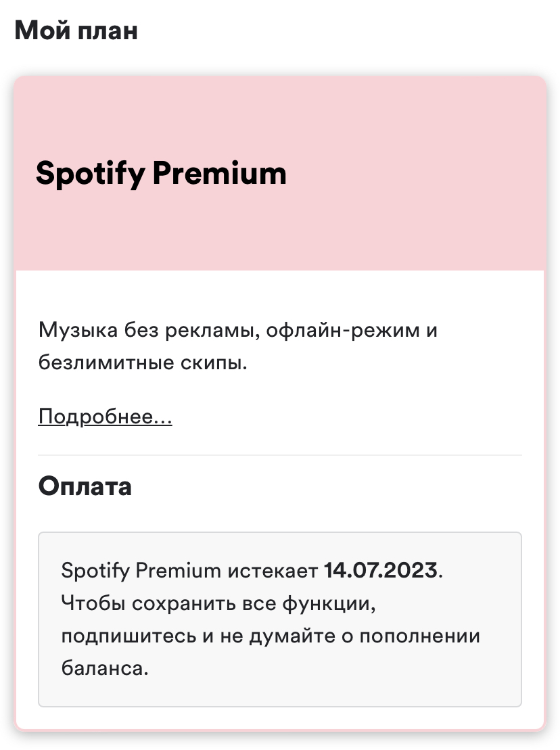The image size is (560, 750).
Task: Click the phrase Spotify Premium истекает
Action: coord(189,571)
